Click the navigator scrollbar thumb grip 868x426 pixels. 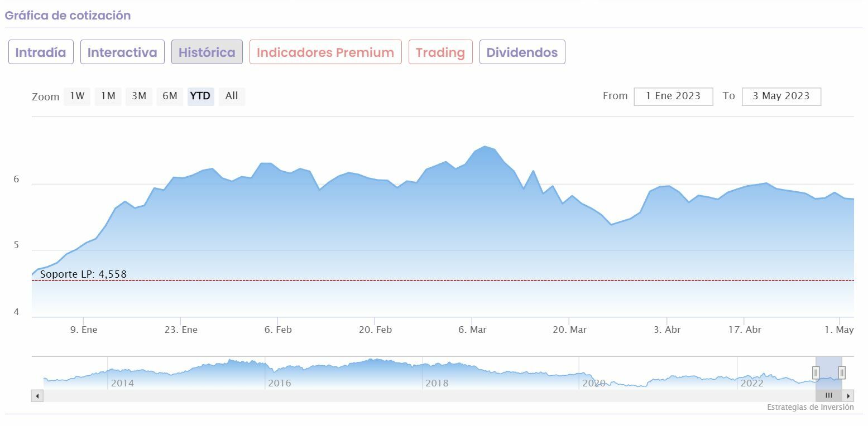pyautogui.click(x=829, y=396)
